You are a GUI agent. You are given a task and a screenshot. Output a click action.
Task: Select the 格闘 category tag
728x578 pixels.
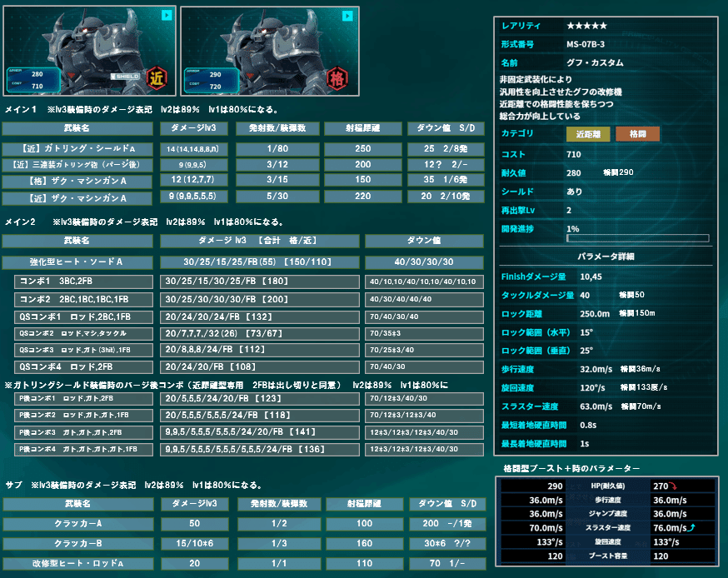point(637,134)
